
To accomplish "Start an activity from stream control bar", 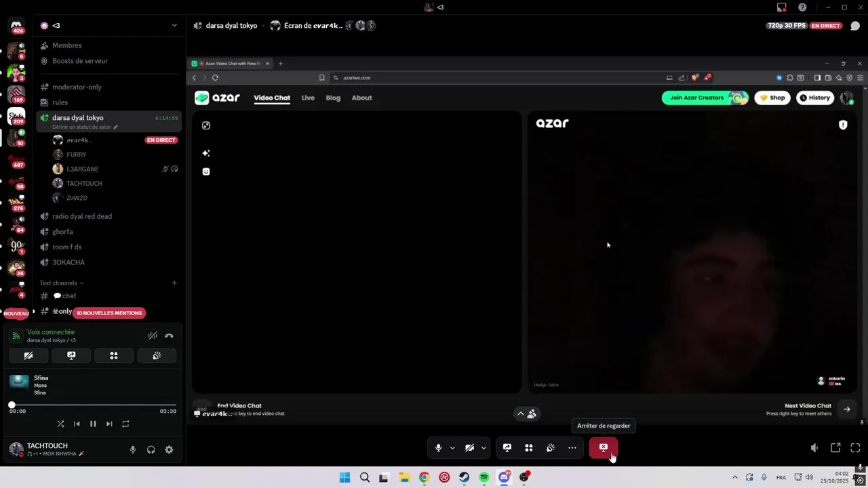I will [x=528, y=447].
